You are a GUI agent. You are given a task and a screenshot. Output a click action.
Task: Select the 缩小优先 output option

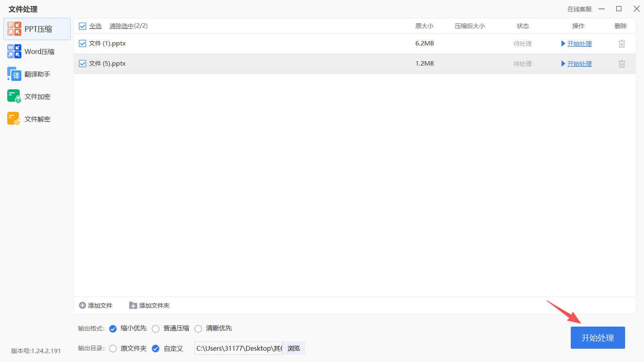pos(113,329)
